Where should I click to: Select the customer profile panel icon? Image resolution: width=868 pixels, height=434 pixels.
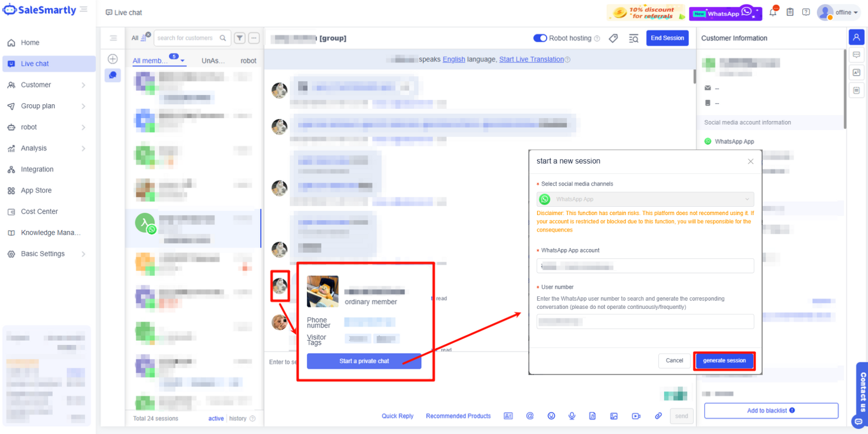click(856, 37)
